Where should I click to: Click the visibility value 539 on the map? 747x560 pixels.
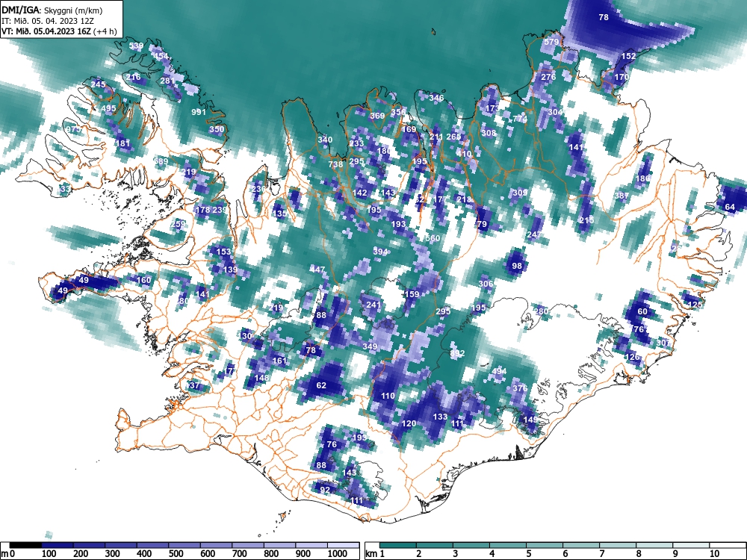[136, 46]
